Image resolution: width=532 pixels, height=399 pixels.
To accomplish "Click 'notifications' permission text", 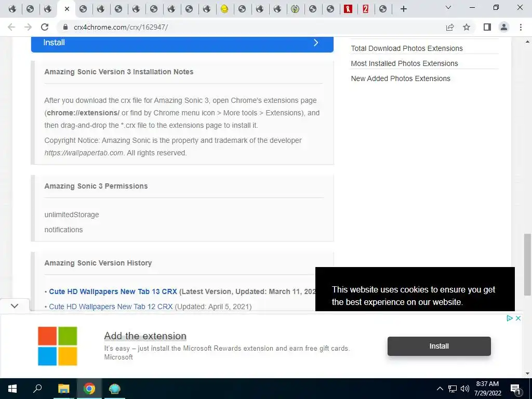I will pyautogui.click(x=63, y=230).
